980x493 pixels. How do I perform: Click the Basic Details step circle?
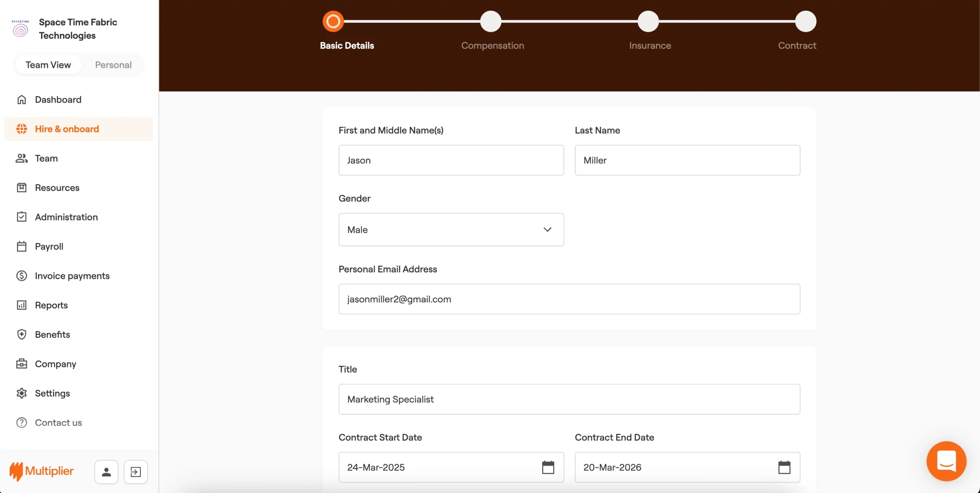tap(333, 21)
